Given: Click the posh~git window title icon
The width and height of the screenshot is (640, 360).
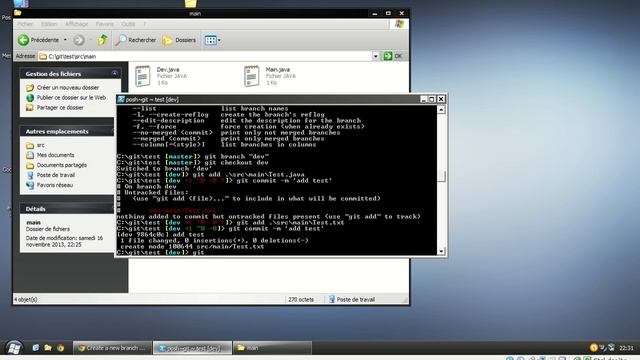Looking at the screenshot, I should (121, 99).
